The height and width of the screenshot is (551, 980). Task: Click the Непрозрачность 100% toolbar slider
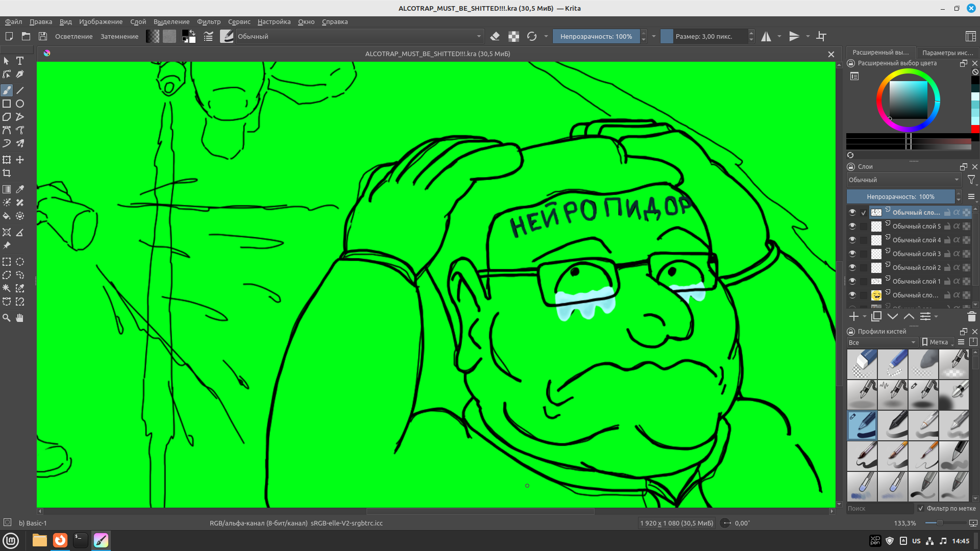click(596, 36)
